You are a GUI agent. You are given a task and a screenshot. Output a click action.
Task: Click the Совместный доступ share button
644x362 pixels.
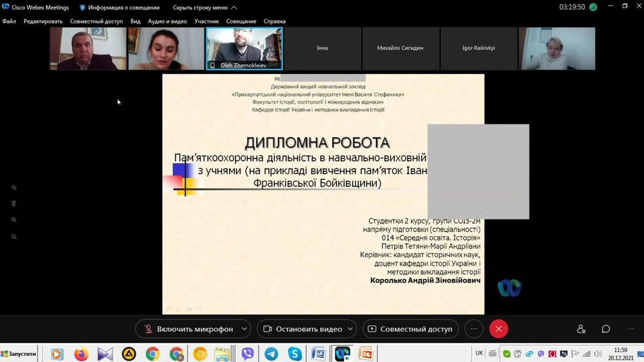[410, 329]
